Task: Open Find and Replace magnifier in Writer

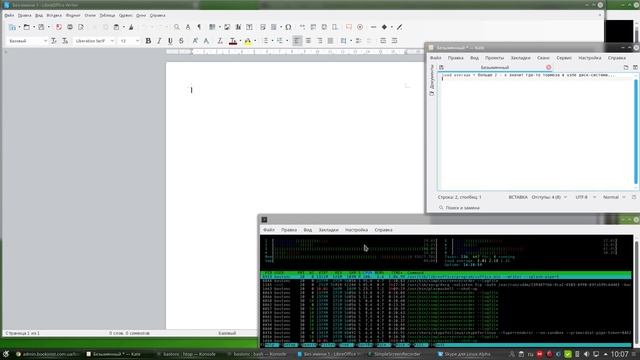Action: click(x=177, y=27)
